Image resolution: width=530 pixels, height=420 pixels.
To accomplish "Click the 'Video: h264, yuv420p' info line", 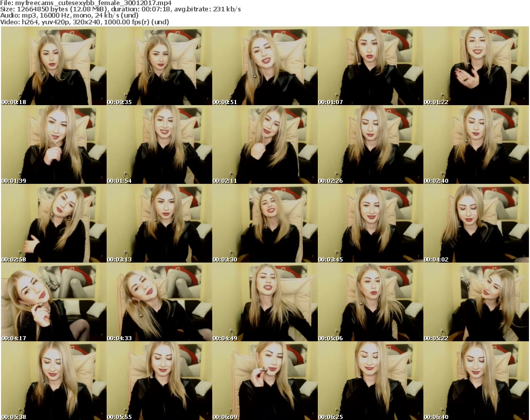I will (84, 22).
